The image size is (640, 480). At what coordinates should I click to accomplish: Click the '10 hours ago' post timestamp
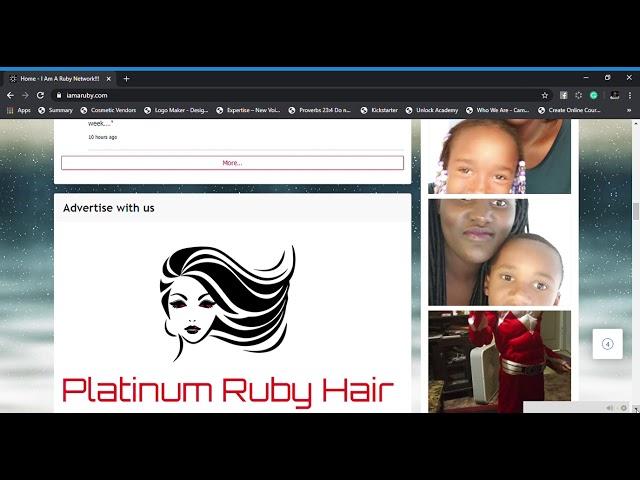click(x=102, y=137)
